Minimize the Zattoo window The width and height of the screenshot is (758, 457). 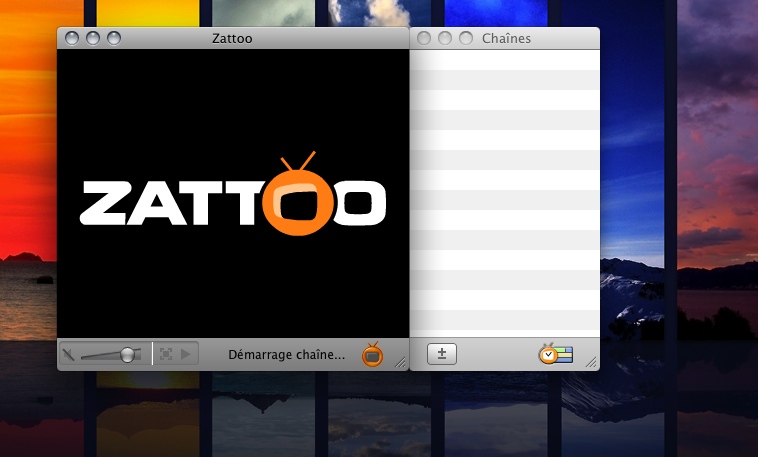tap(93, 38)
